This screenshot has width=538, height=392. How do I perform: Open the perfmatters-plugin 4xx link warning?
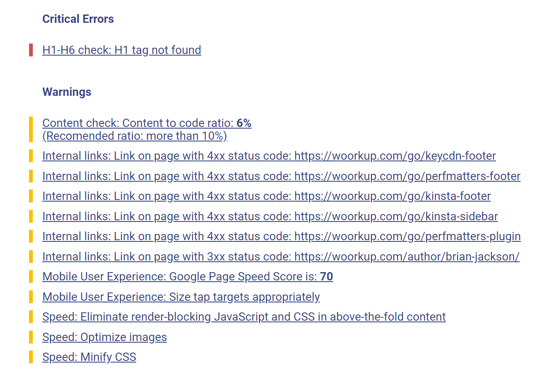click(281, 236)
